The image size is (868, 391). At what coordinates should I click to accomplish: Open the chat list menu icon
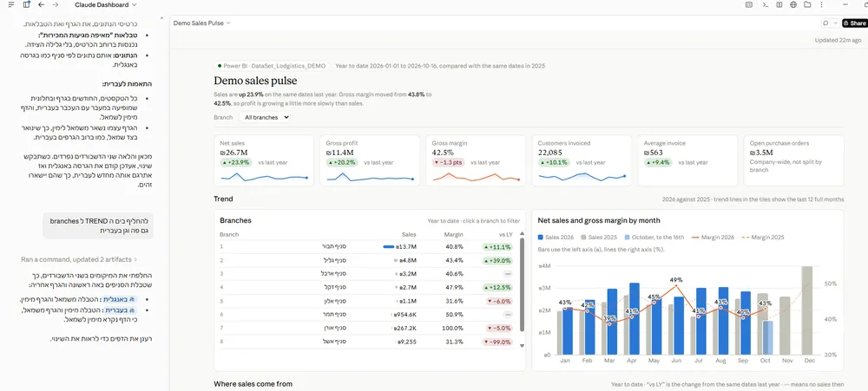11,4
